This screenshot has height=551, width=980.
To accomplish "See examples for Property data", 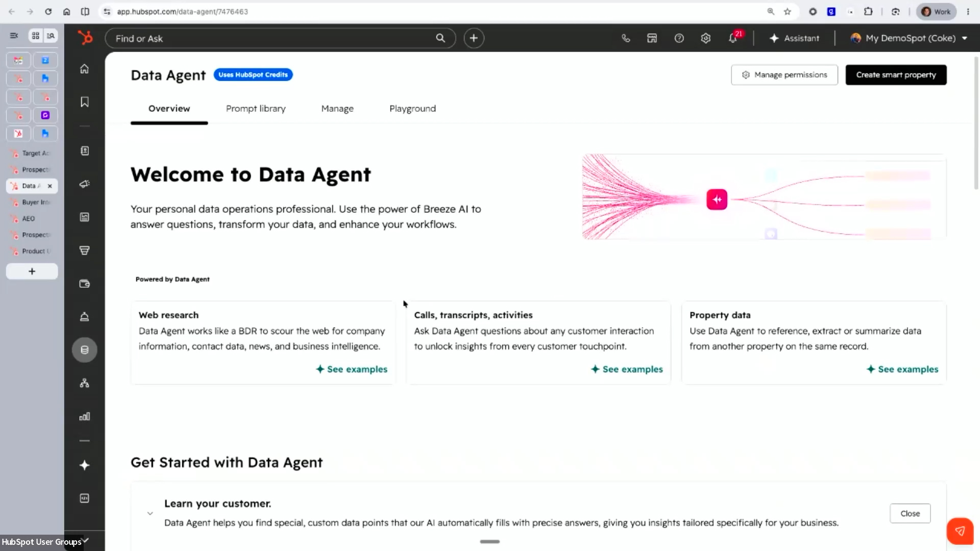I will click(x=902, y=369).
